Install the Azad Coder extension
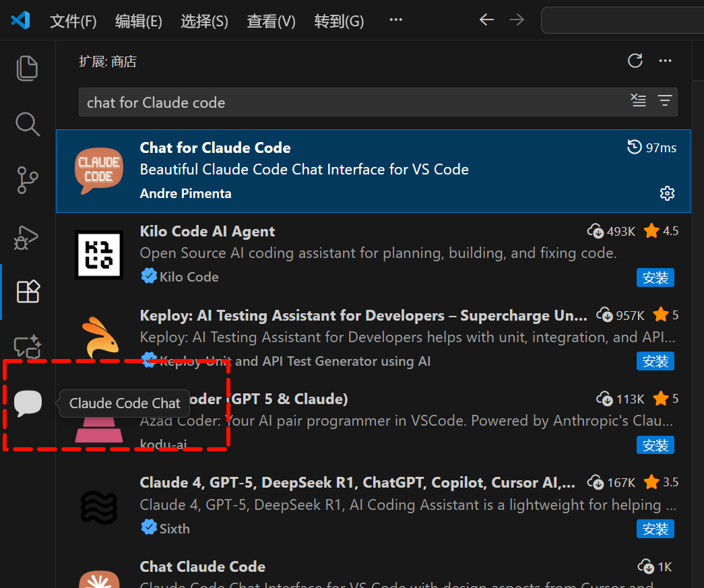 (x=655, y=445)
